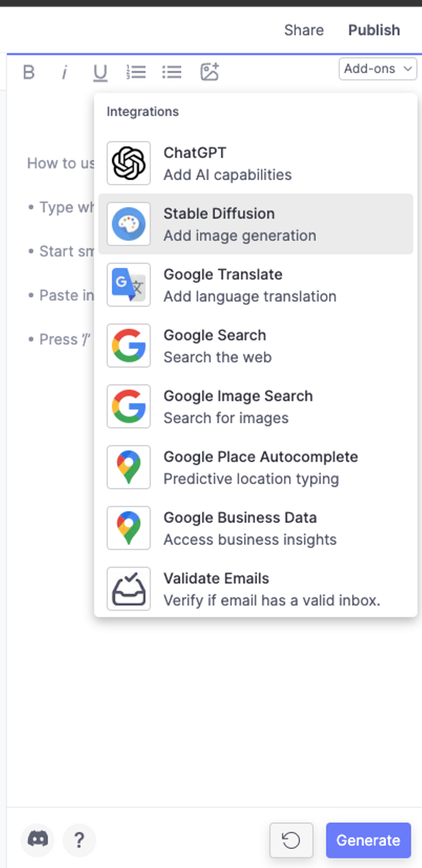Pick Google Image Search option
Viewport: 422px width, 868px height.
click(x=255, y=406)
